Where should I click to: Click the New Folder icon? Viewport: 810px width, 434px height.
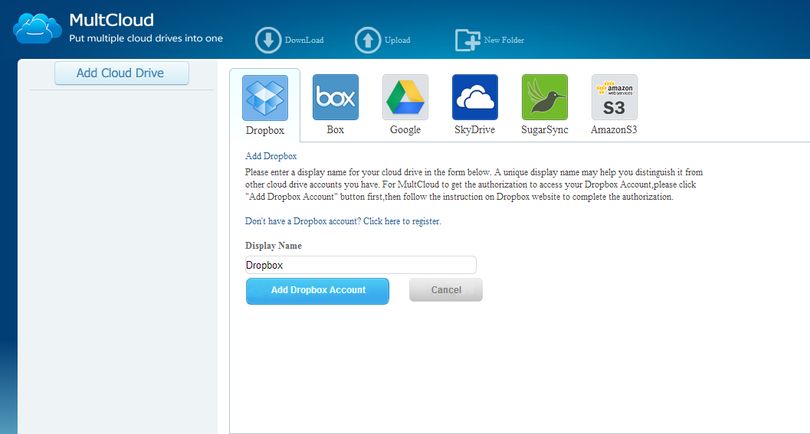click(468, 40)
